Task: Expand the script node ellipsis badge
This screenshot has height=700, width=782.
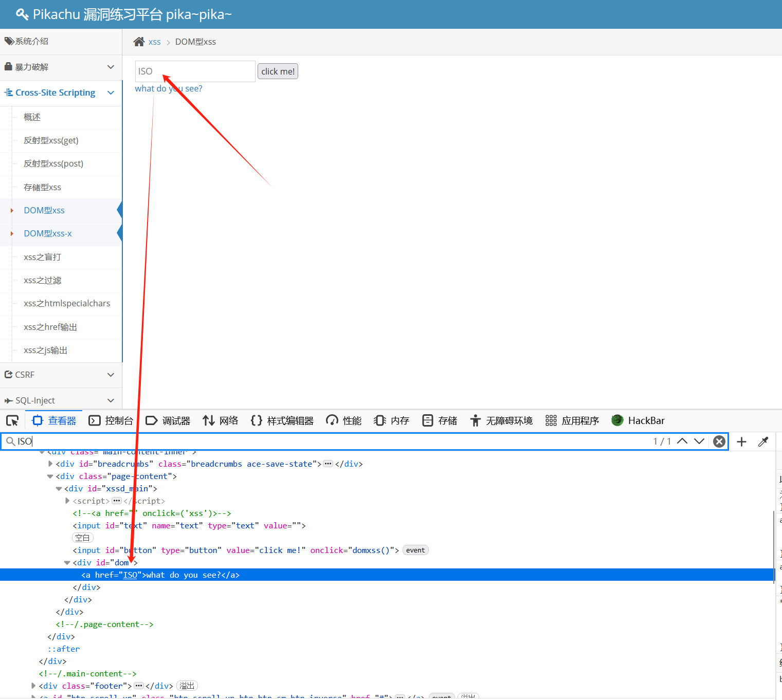Action: (x=117, y=501)
